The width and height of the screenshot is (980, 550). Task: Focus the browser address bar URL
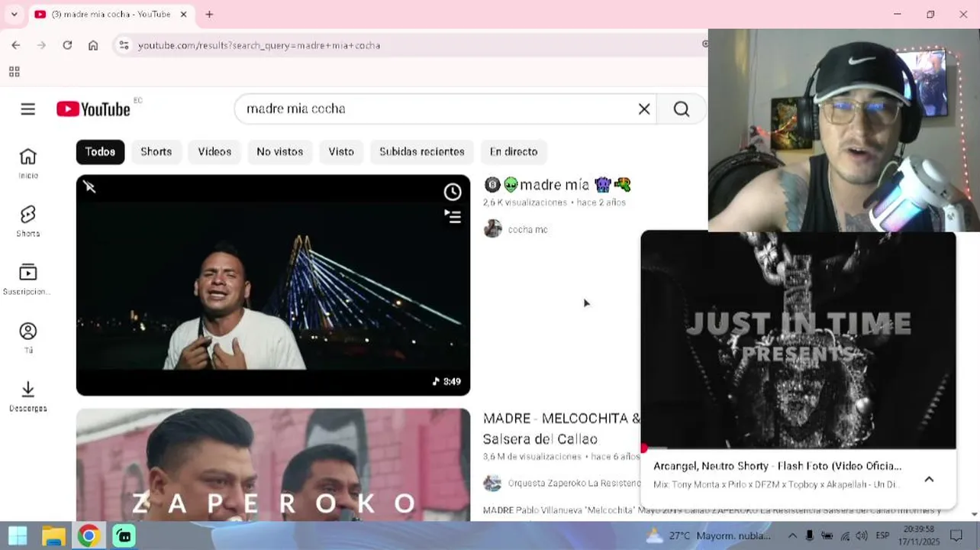tap(259, 45)
